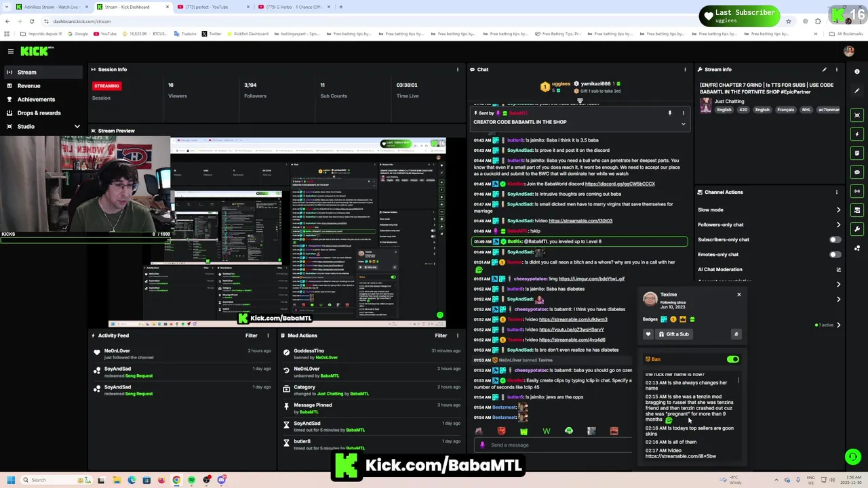The image size is (868, 488).
Task: Expand the Studio sidebar section
Action: [x=77, y=127]
